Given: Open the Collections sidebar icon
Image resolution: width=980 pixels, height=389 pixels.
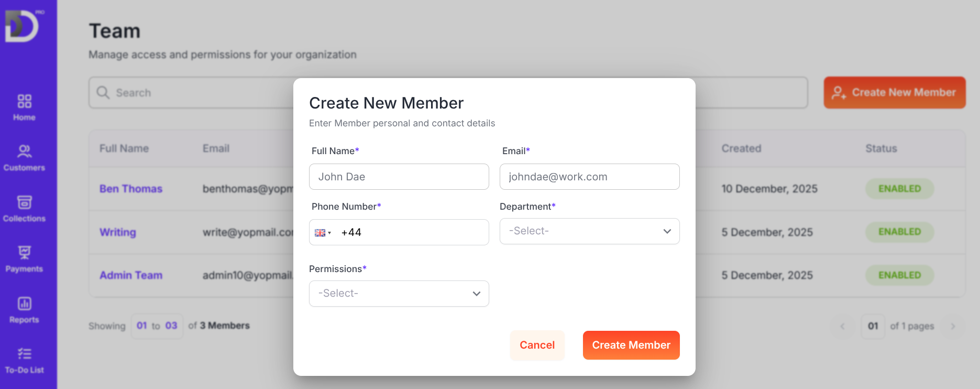Looking at the screenshot, I should pos(24,202).
